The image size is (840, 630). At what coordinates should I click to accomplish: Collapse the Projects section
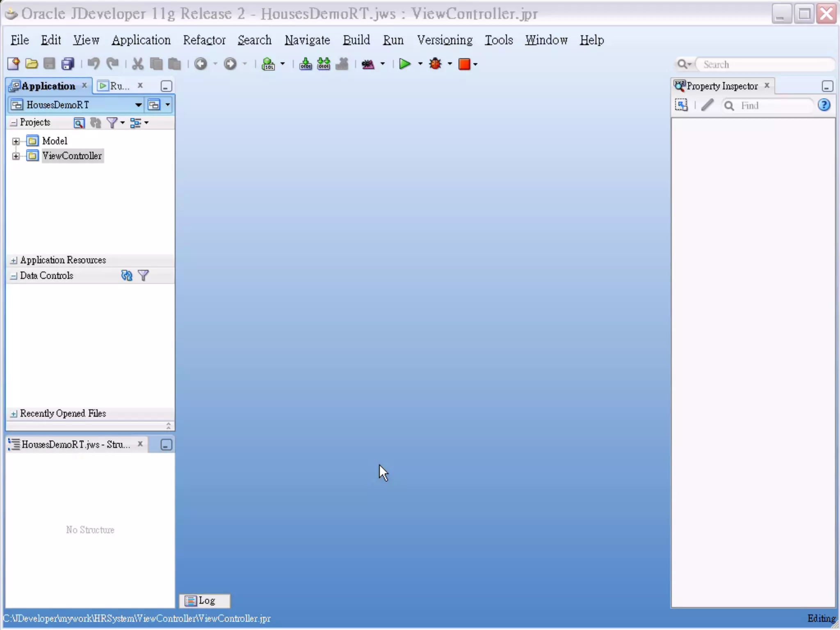[14, 123]
